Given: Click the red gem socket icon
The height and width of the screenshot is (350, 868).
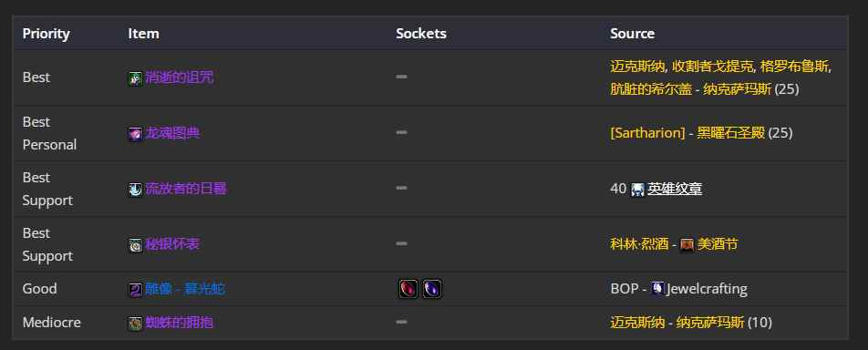Looking at the screenshot, I should [408, 289].
